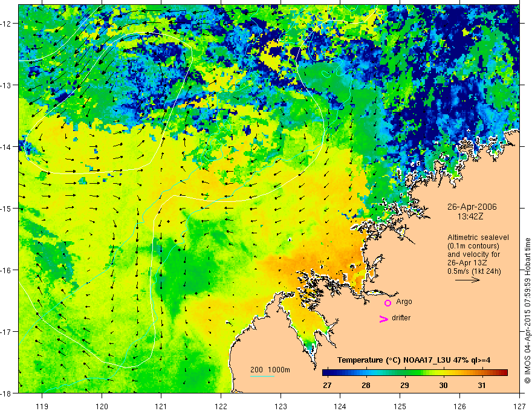Screen dimensions: 532x411
Task: Click the '26-Apr 13Z' legend line
Action: [x=468, y=263]
